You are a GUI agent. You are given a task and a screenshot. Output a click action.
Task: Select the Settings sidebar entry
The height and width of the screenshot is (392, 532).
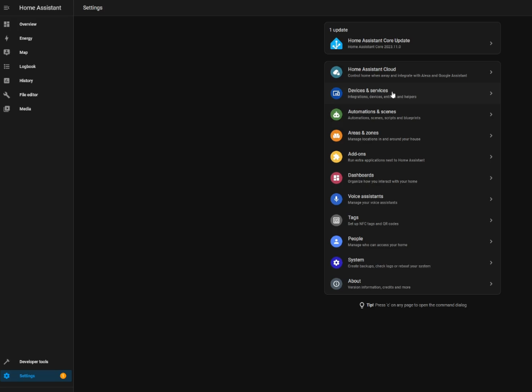tap(36, 376)
